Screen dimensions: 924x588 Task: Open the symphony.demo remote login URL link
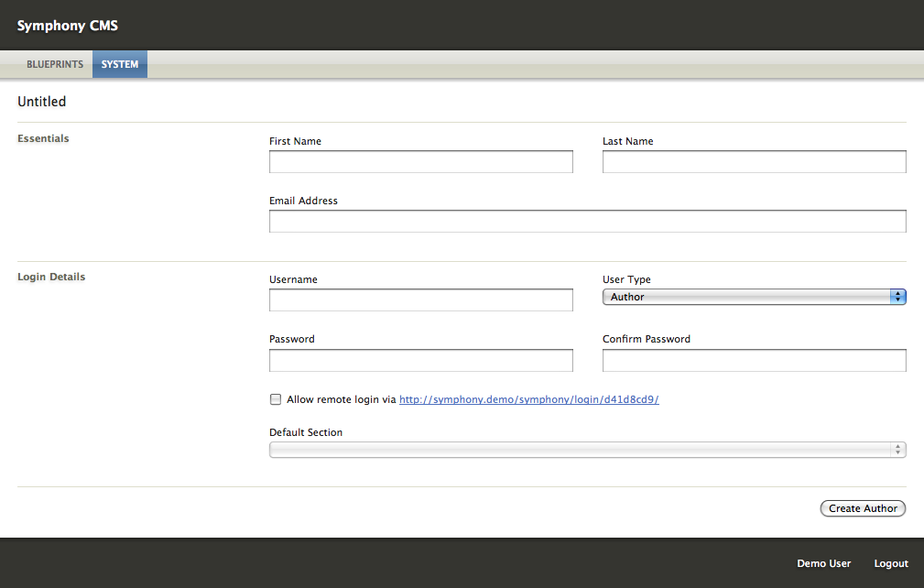point(528,400)
